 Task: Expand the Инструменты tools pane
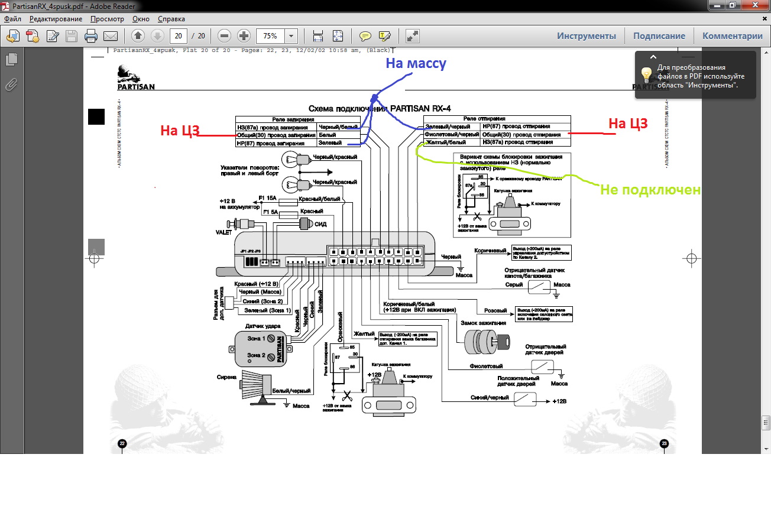586,36
